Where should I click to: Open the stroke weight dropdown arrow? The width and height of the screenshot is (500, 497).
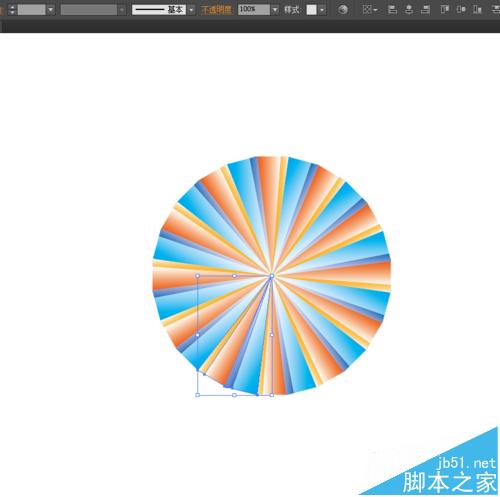tap(50, 9)
